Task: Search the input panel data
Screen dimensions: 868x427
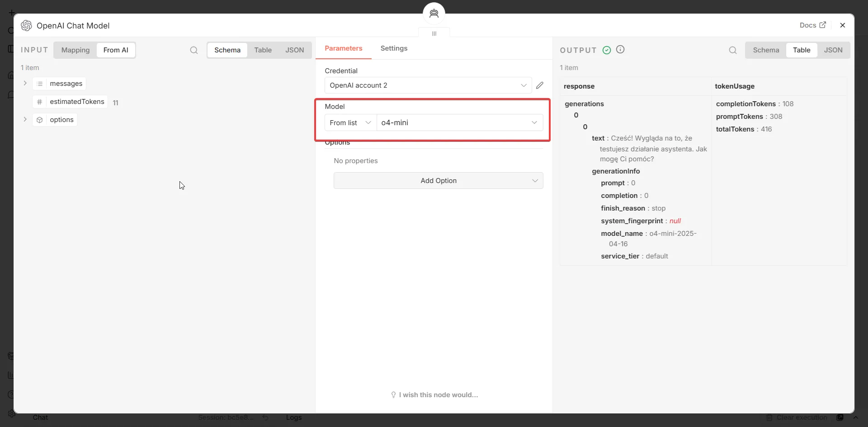Action: [x=194, y=50]
